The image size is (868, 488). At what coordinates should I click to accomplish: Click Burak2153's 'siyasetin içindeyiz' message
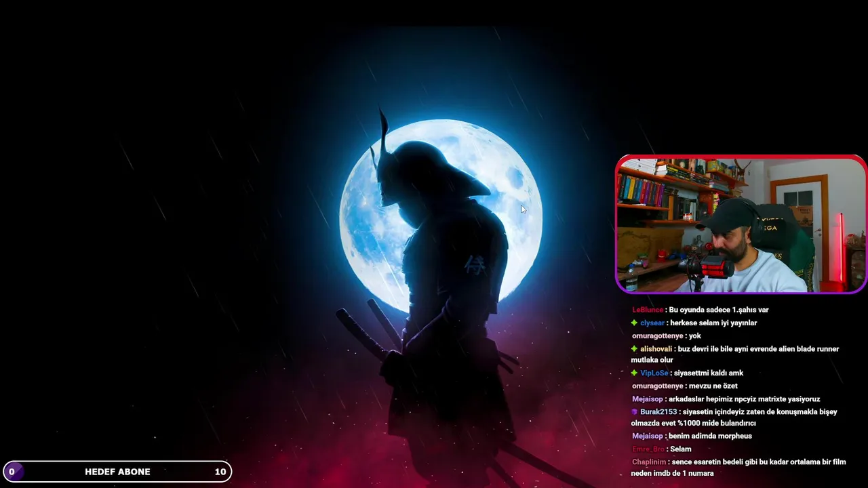click(x=734, y=417)
